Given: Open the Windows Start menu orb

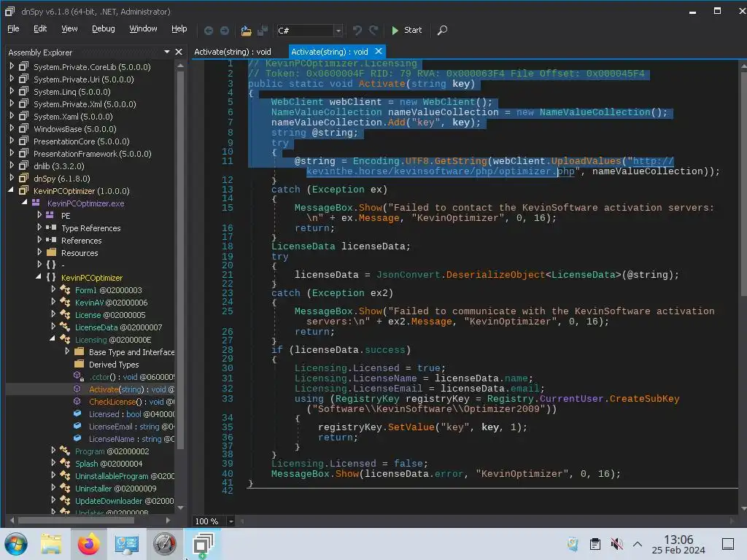Looking at the screenshot, I should [x=16, y=544].
